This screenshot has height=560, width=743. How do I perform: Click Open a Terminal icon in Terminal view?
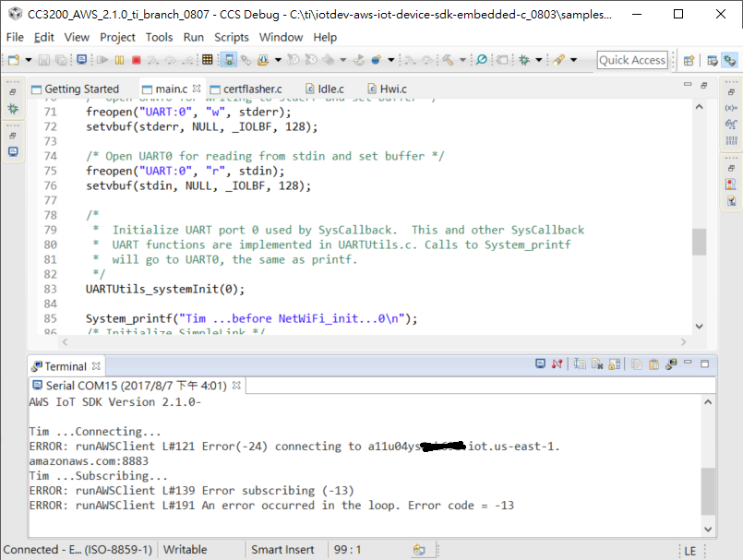[x=540, y=363]
